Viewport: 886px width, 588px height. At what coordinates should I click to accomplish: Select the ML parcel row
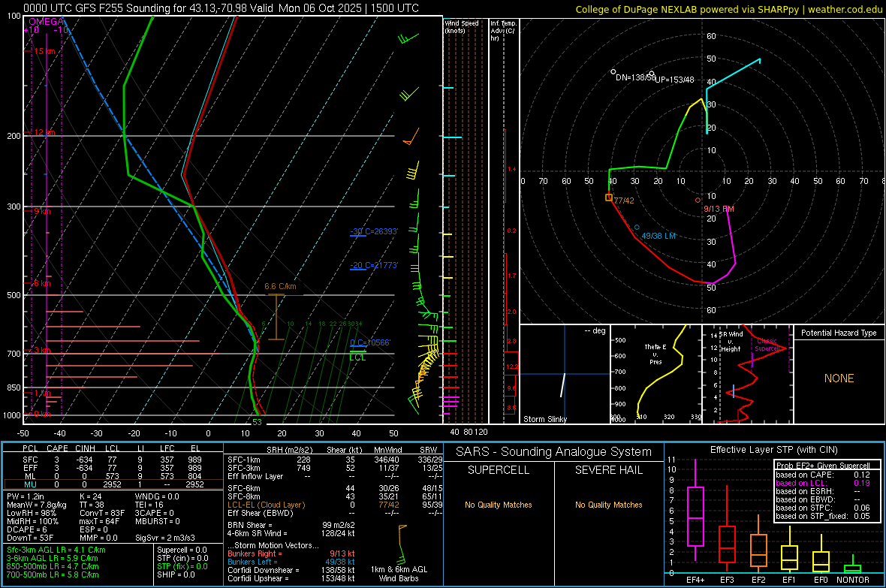(113, 476)
